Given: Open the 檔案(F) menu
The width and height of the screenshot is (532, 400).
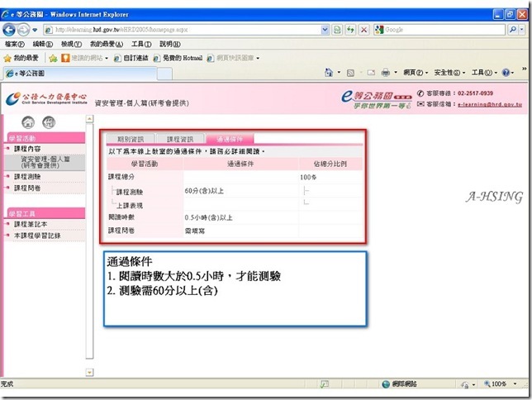Looking at the screenshot, I should [x=15, y=44].
